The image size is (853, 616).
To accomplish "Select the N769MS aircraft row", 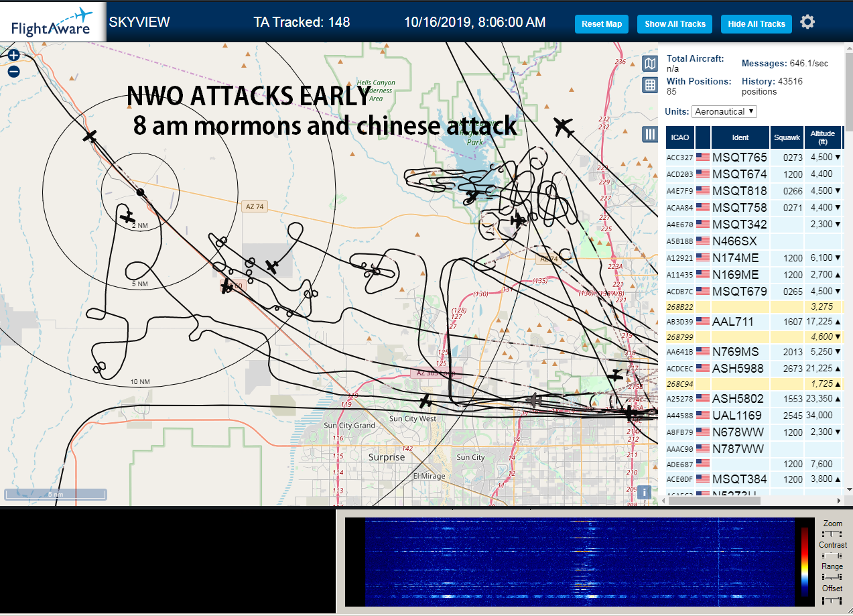I will (x=754, y=352).
